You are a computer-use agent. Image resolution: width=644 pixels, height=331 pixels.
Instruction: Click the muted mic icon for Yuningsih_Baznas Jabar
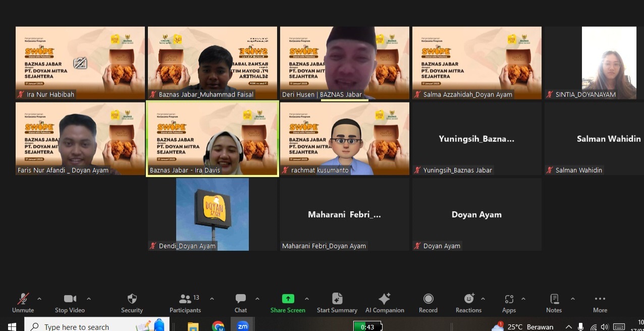click(x=417, y=170)
